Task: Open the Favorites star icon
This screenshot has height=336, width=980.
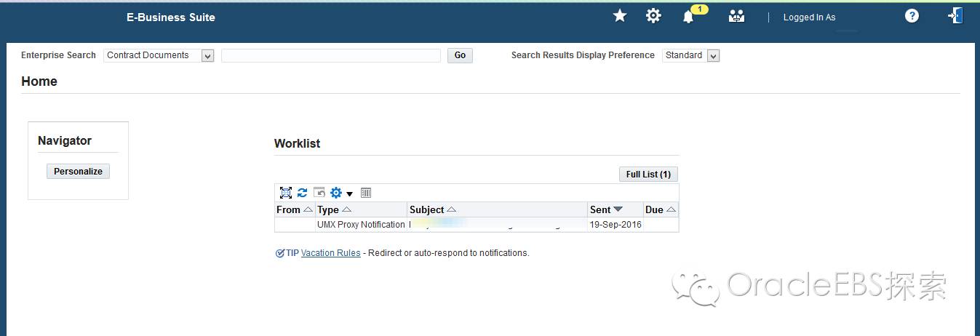Action: (620, 16)
